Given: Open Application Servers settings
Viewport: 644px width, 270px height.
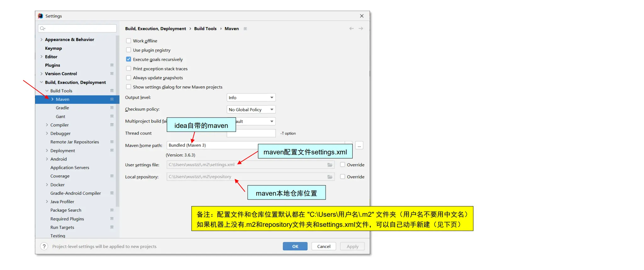Looking at the screenshot, I should (x=70, y=168).
